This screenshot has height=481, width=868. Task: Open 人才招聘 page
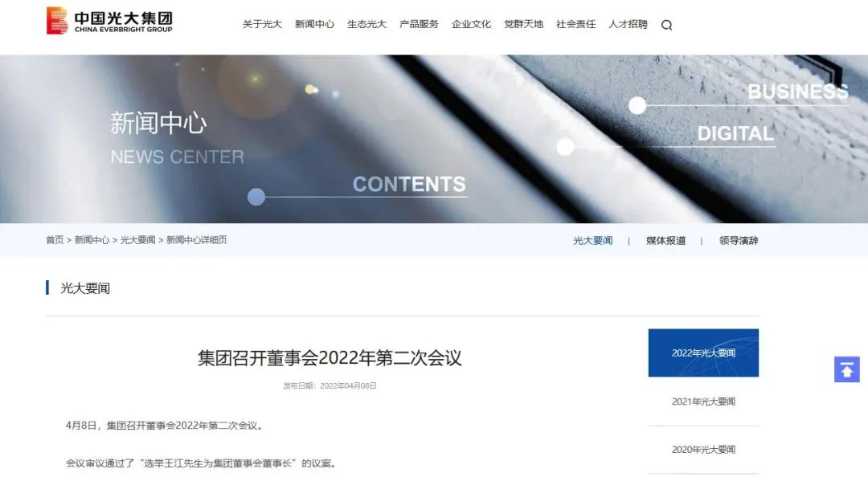[x=628, y=24]
